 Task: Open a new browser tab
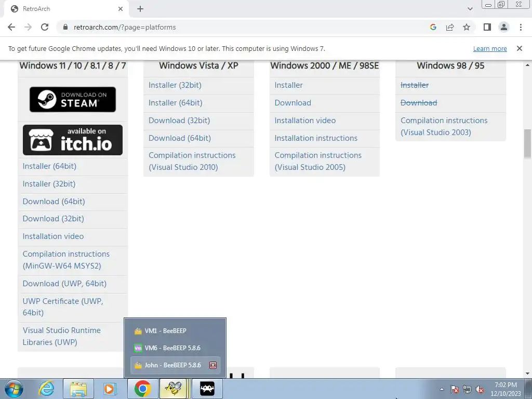pyautogui.click(x=140, y=9)
